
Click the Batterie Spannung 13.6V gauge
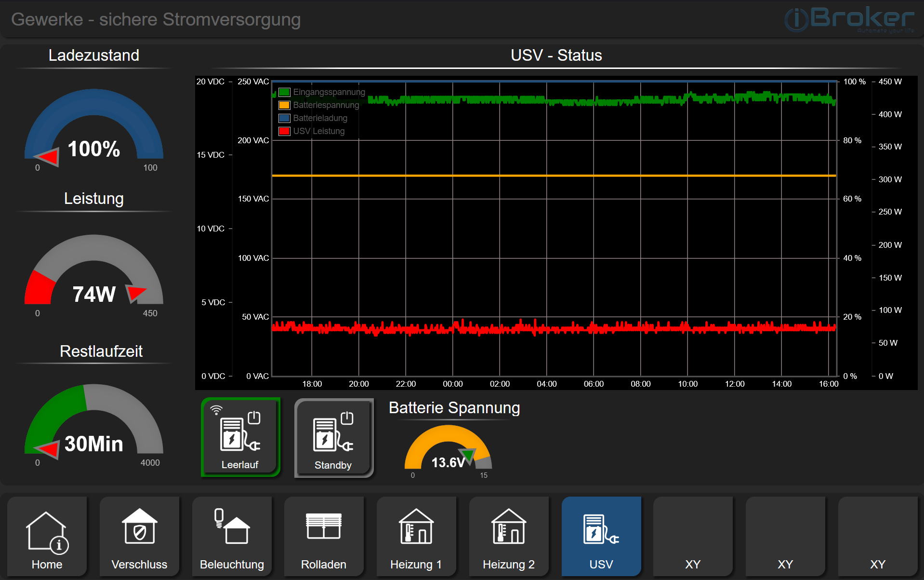[x=448, y=450]
